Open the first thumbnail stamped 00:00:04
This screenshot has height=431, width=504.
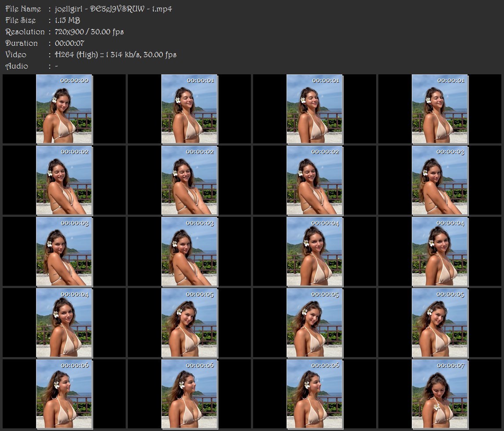(x=315, y=252)
